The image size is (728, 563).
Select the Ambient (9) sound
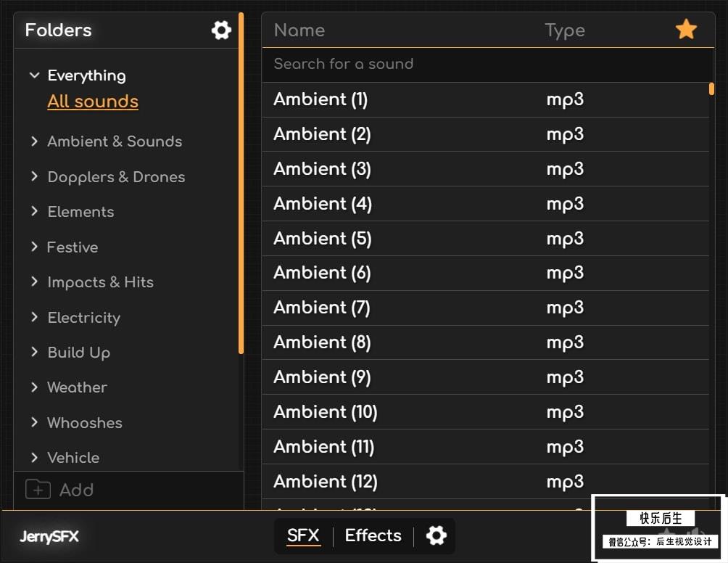point(486,377)
